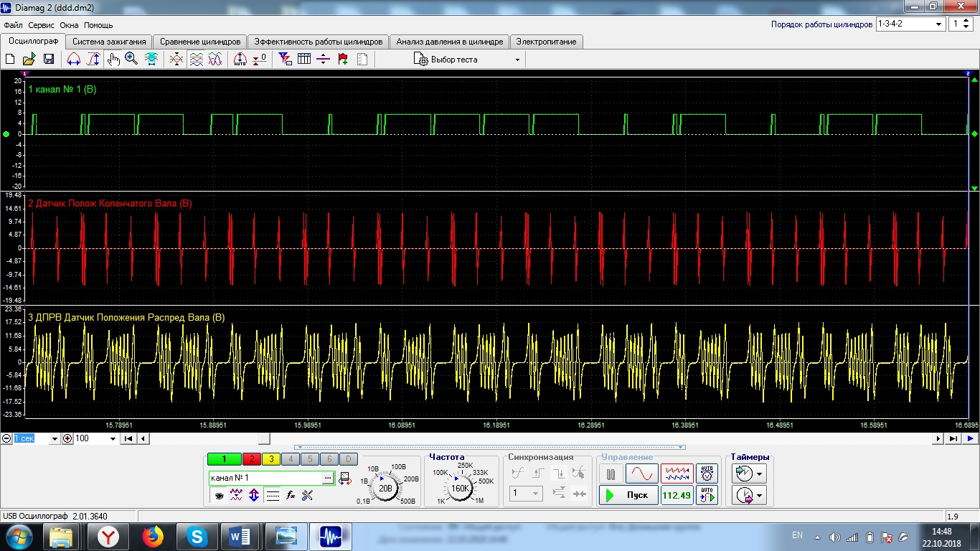980x551 pixels.
Task: Open the Окна menu
Action: (x=69, y=25)
